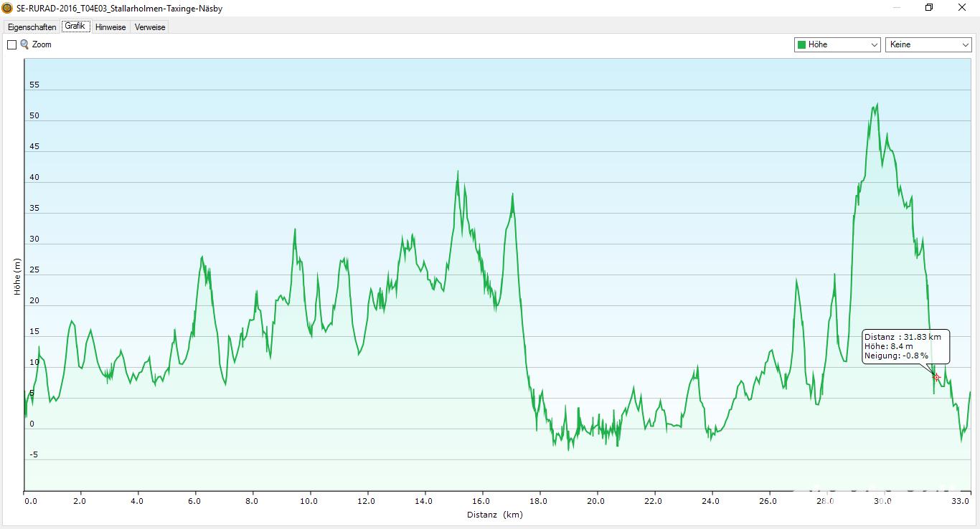Click the green swatch in the Höhe selector
This screenshot has width=980, height=529.
point(801,44)
